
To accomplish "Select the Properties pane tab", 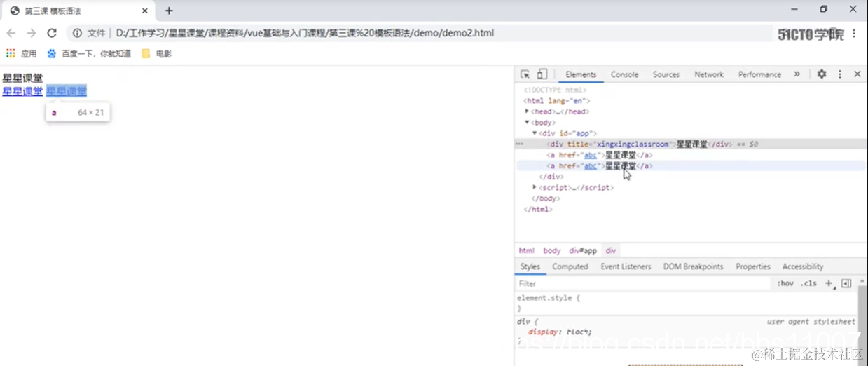I will 753,266.
